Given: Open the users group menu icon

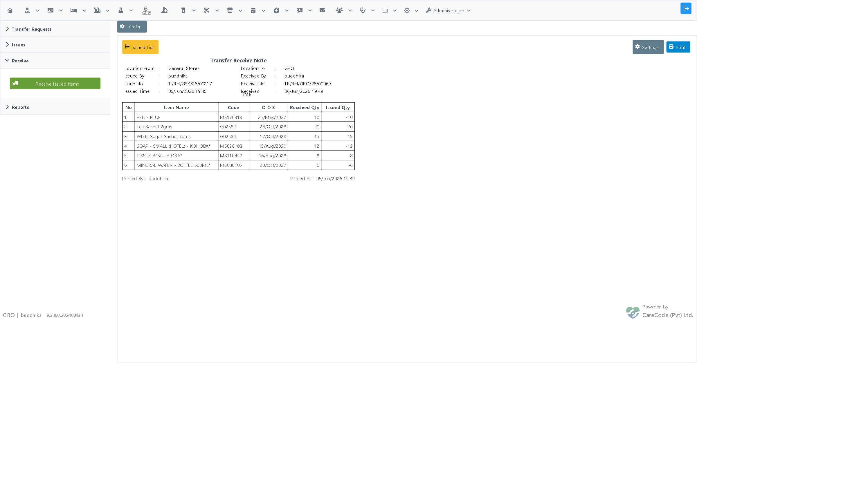Looking at the screenshot, I should click(339, 10).
